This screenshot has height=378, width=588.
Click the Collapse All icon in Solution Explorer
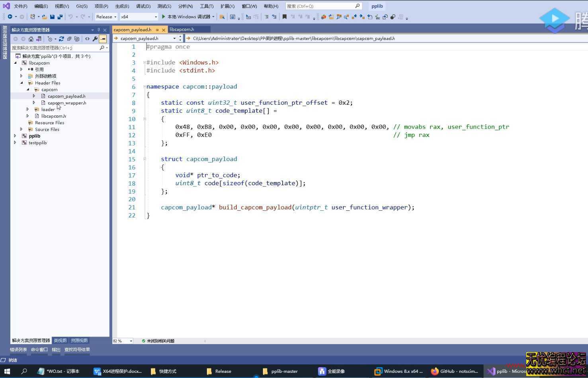69,39
